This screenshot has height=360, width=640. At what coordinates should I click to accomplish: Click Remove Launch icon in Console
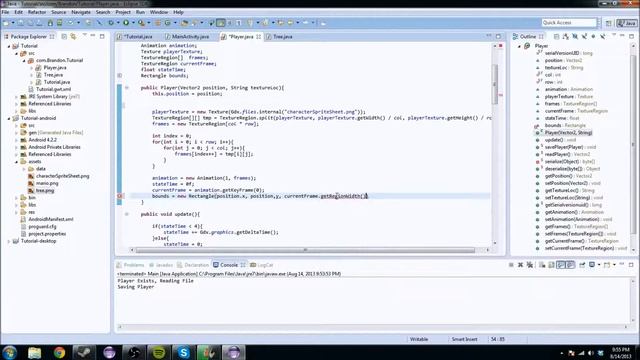pos(520,265)
